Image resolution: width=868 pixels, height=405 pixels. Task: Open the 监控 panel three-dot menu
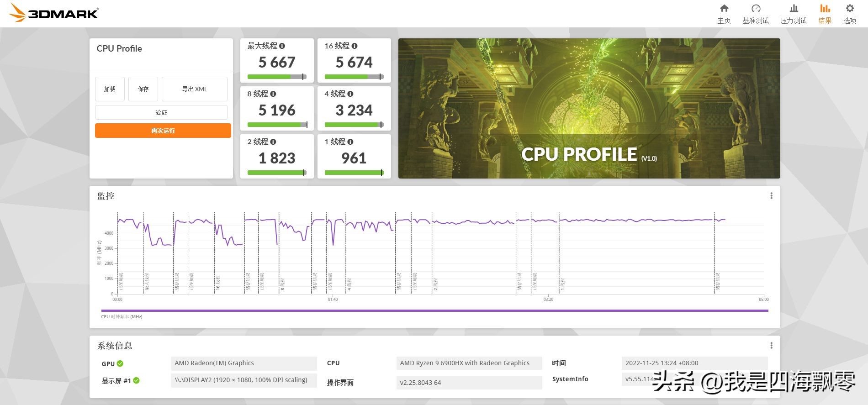click(772, 196)
